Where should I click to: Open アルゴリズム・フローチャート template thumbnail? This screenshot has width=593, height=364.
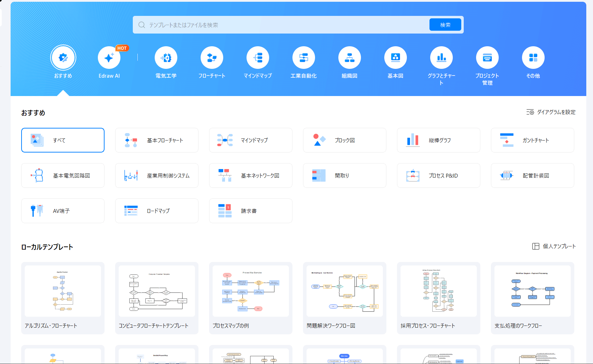[x=63, y=291]
